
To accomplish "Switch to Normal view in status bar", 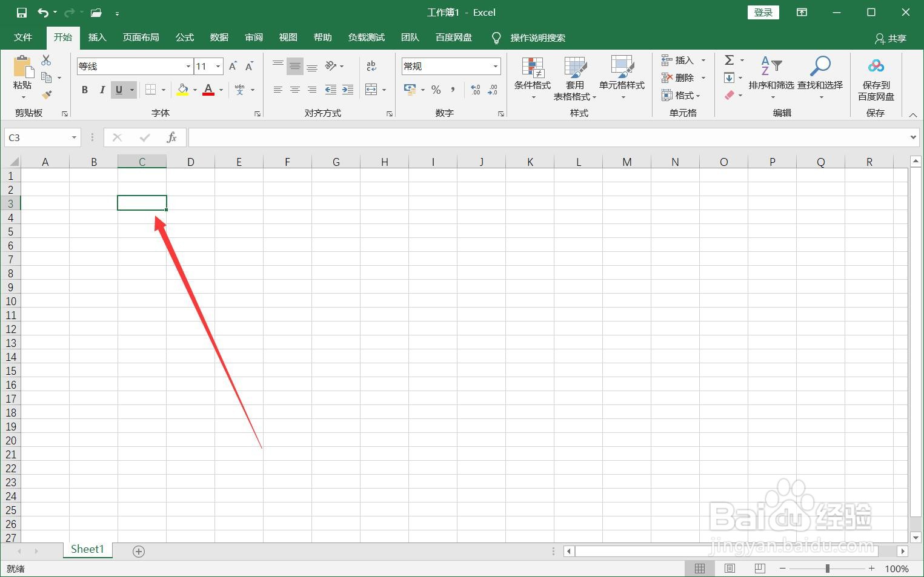I will click(x=700, y=569).
